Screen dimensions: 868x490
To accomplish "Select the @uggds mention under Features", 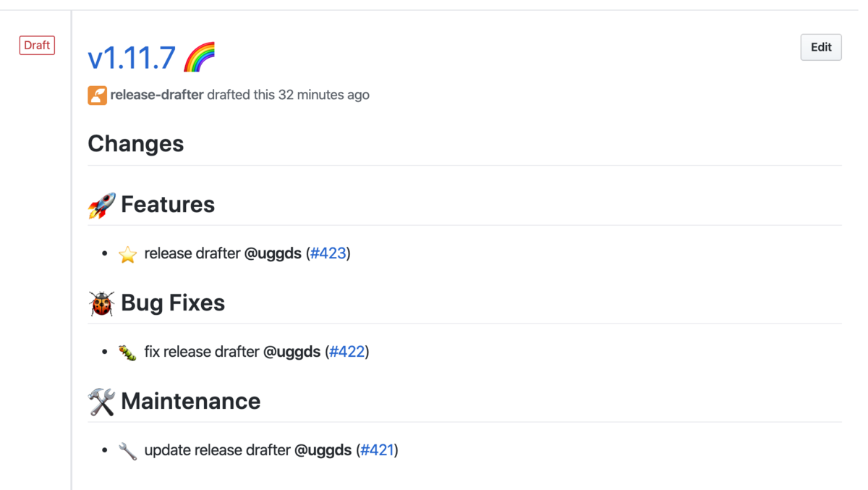I will point(276,253).
